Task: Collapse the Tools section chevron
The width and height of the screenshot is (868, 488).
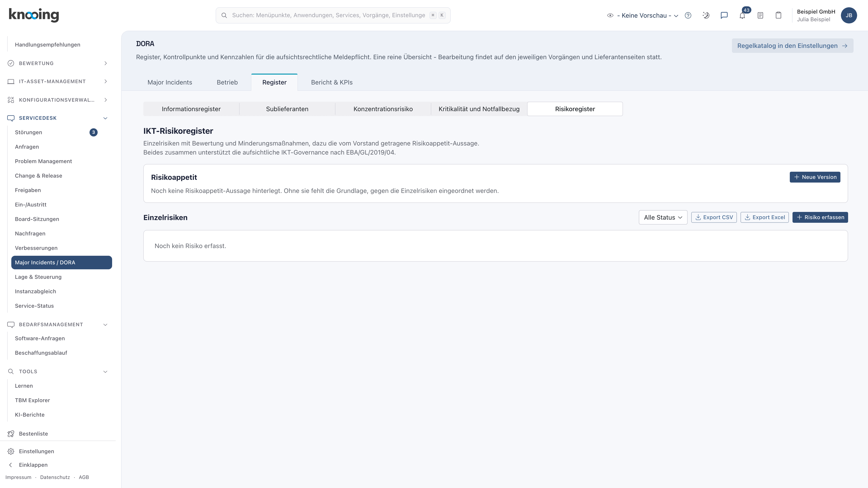Action: click(106, 371)
